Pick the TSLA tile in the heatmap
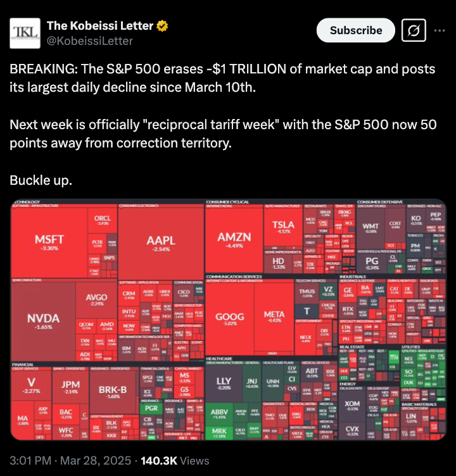456x476 pixels. [282, 227]
